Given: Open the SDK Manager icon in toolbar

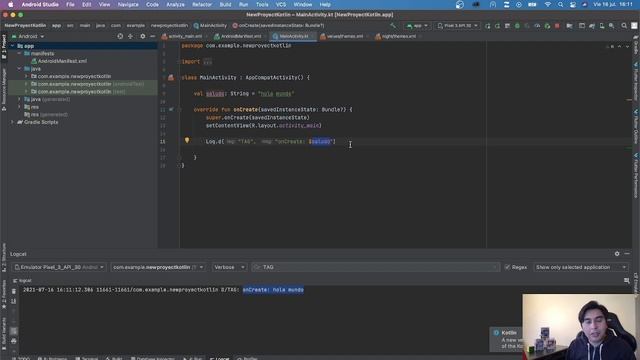Looking at the screenshot, I should (611, 25).
